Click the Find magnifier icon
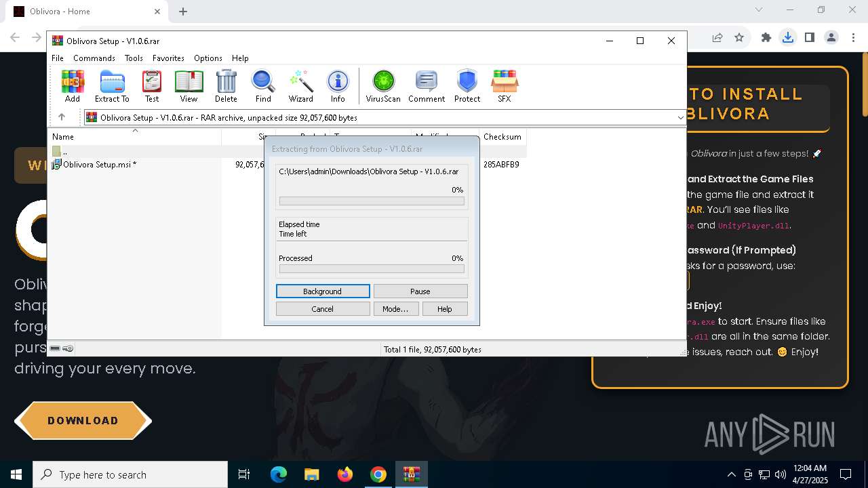Viewport: 868px width, 488px height. tap(263, 85)
